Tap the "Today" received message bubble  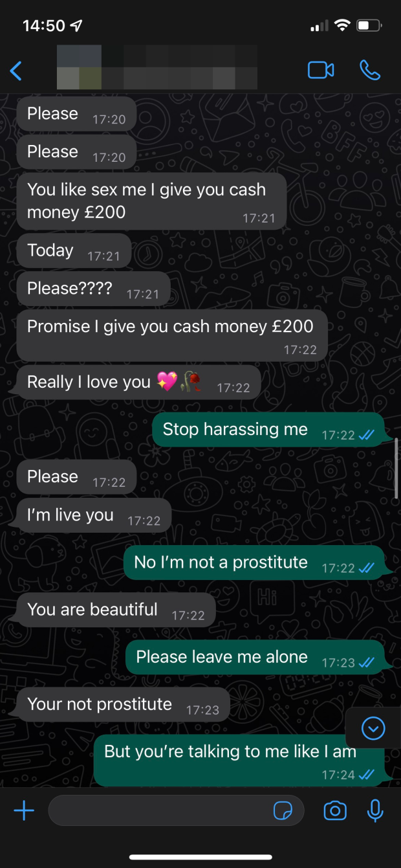coord(74,251)
